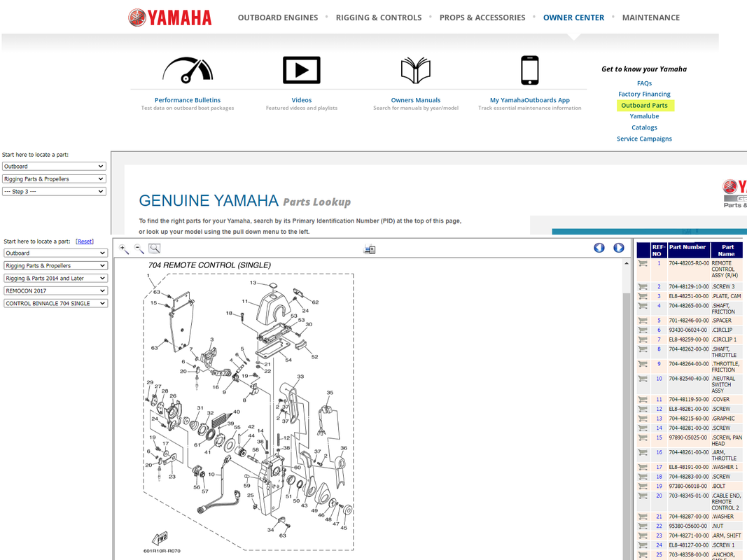Image resolution: width=747 pixels, height=560 pixels.
Task: Add REMOTE CONTROL ASSY to cart
Action: [643, 263]
